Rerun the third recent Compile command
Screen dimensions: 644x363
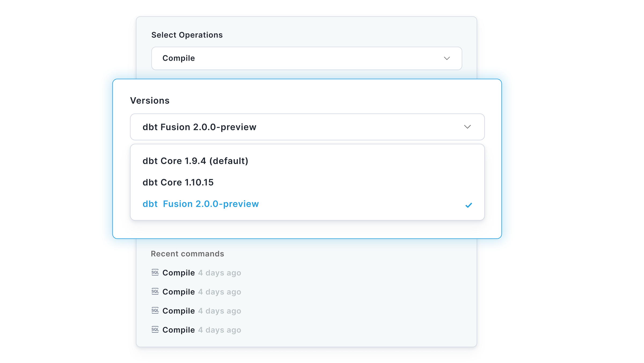point(196,311)
